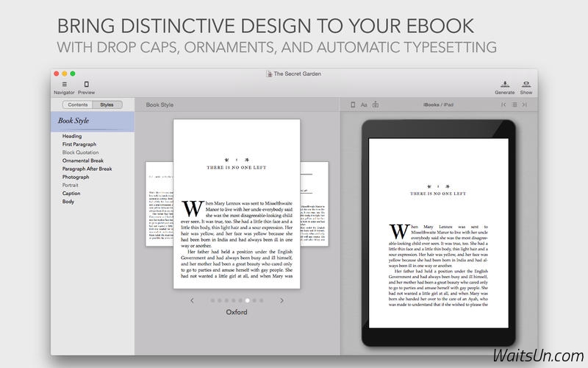Click the left book style thumbnail

click(x=159, y=204)
